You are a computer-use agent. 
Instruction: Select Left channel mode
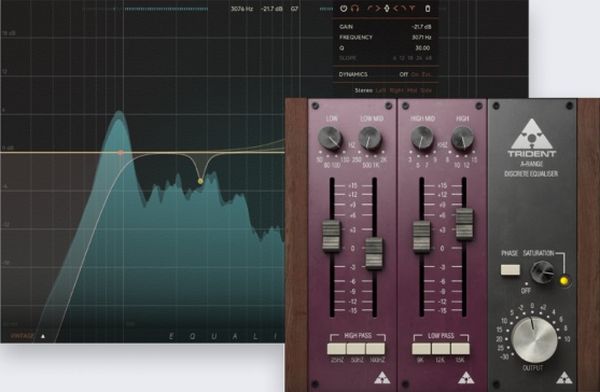tap(381, 90)
